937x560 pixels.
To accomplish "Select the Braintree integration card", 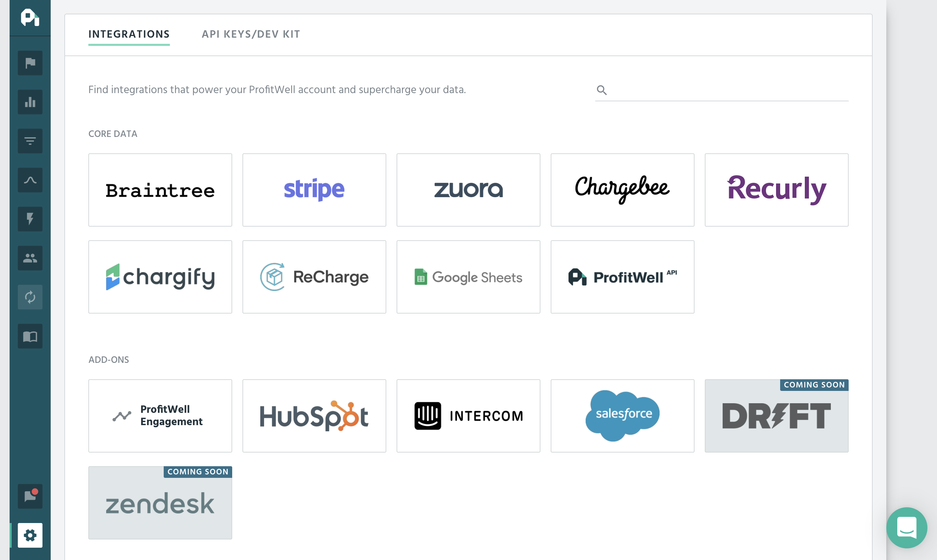I will 160,190.
